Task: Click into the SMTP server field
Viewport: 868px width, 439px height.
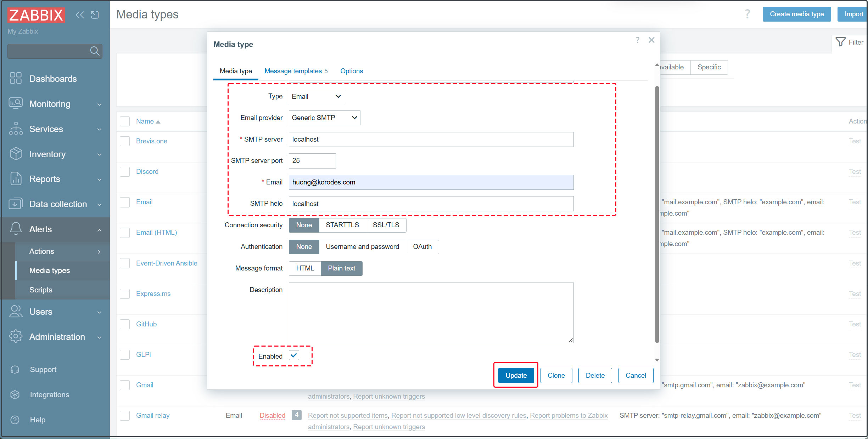Action: pyautogui.click(x=431, y=139)
